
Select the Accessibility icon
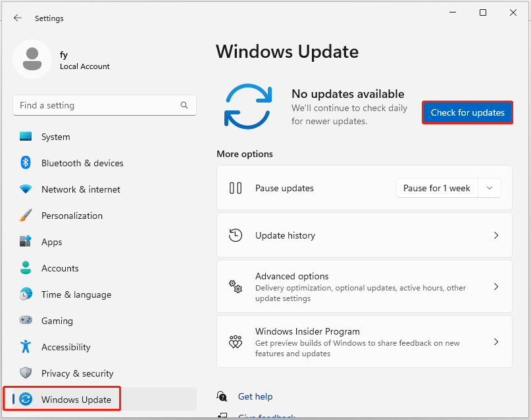[25, 347]
